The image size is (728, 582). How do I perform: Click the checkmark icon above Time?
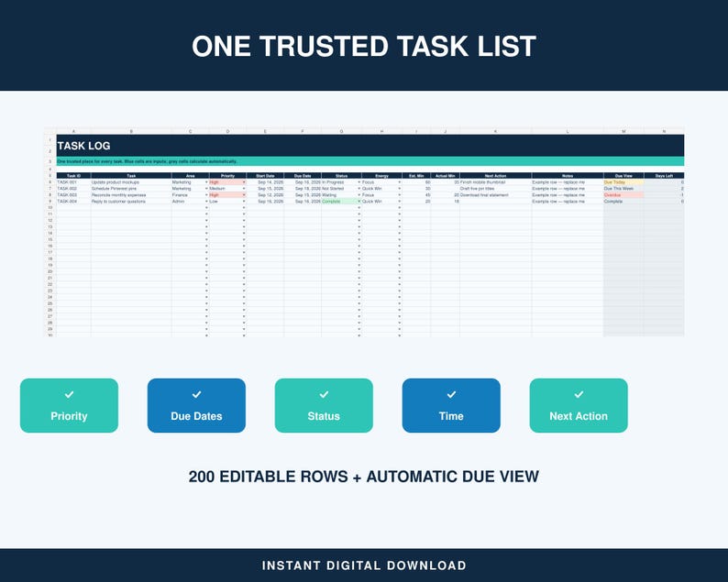pos(451,394)
